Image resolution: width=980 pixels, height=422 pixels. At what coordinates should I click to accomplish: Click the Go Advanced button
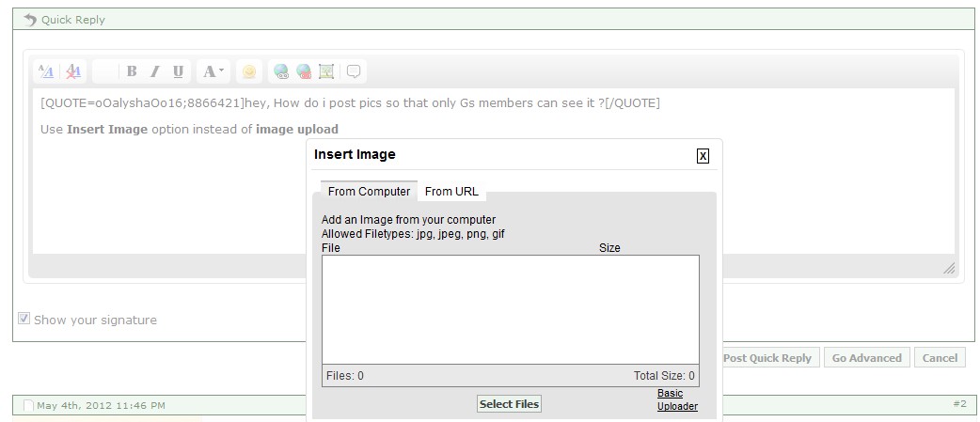click(866, 358)
